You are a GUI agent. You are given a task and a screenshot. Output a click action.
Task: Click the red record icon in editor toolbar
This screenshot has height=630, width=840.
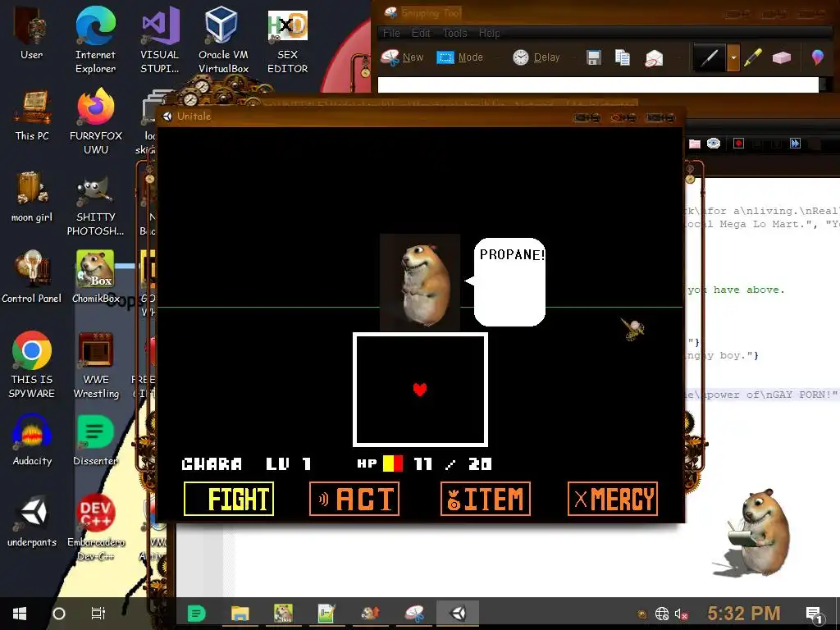coord(738,143)
